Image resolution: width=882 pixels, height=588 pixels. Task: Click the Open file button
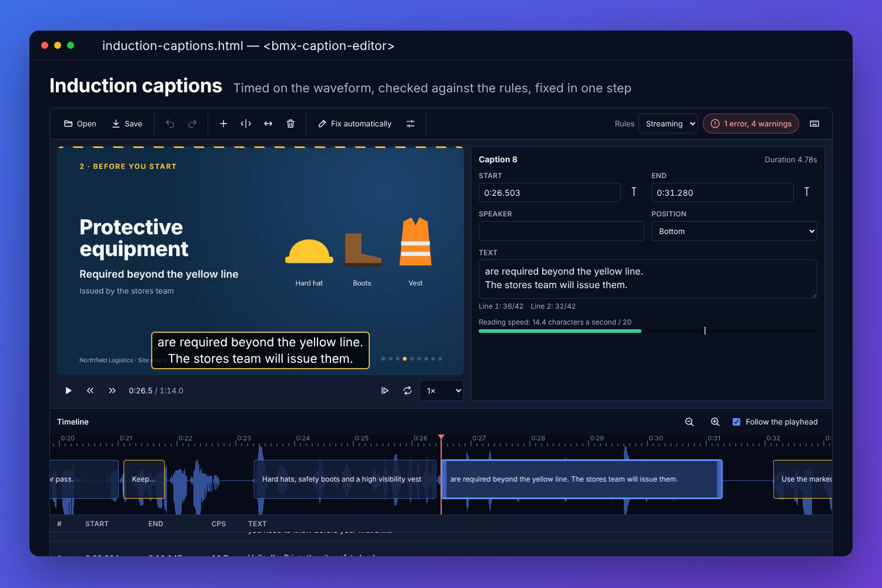(x=80, y=123)
